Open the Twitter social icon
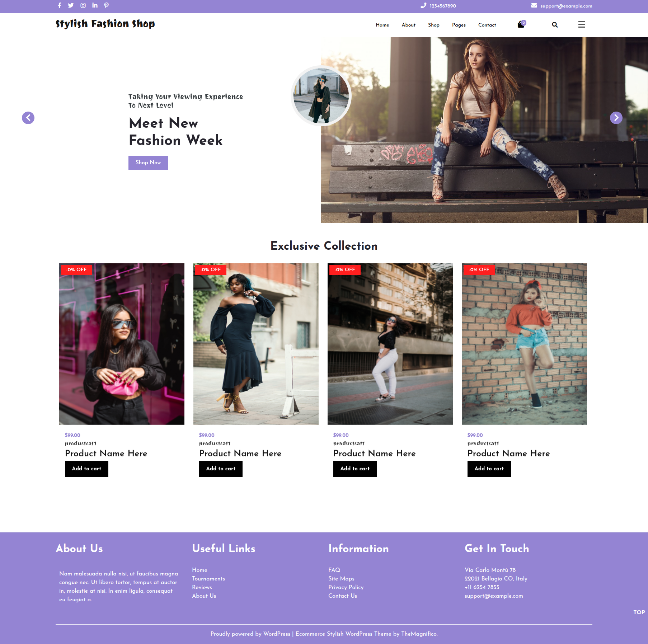 71,5
